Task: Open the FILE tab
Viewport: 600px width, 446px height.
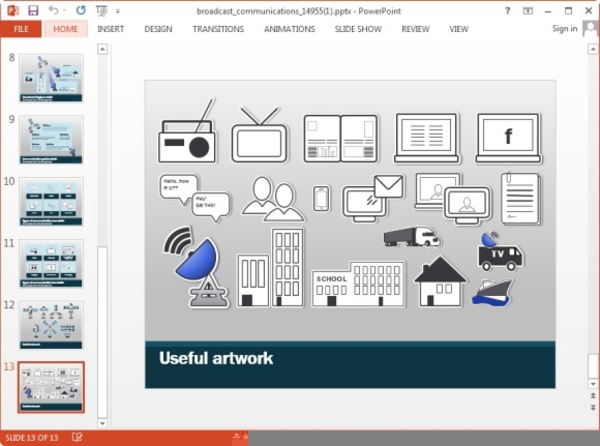Action: pos(20,29)
